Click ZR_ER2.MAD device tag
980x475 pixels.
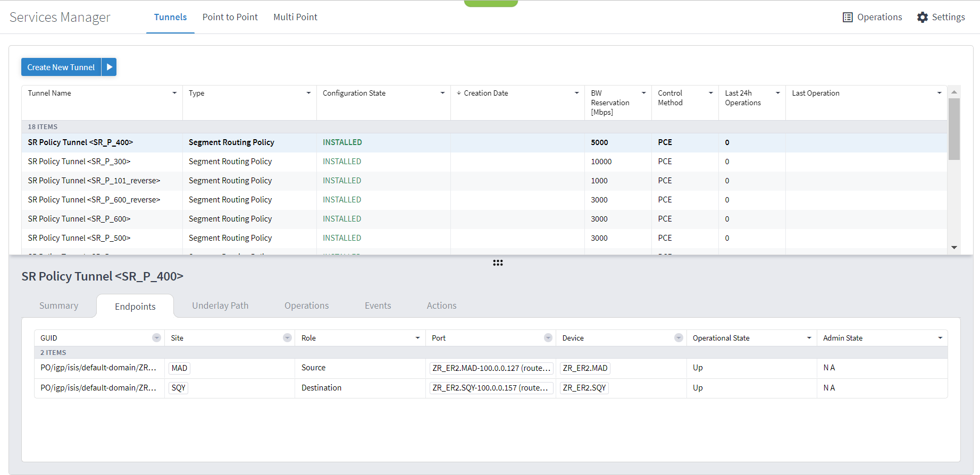pyautogui.click(x=585, y=368)
